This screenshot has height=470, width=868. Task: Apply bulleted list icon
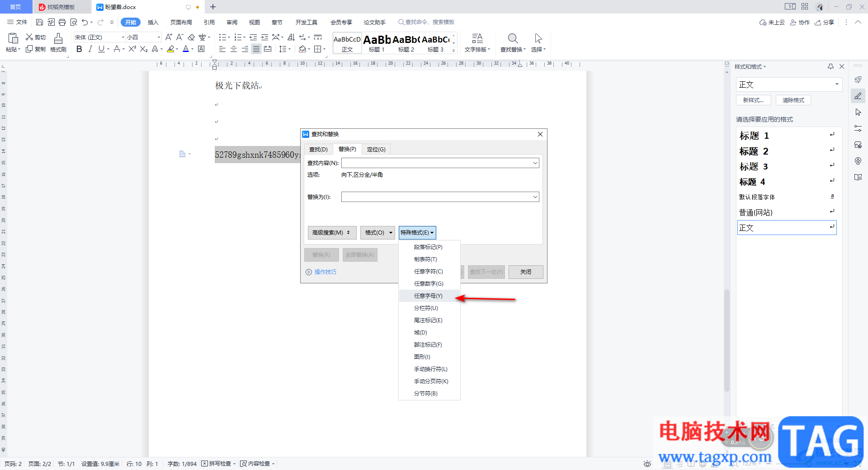click(x=222, y=37)
